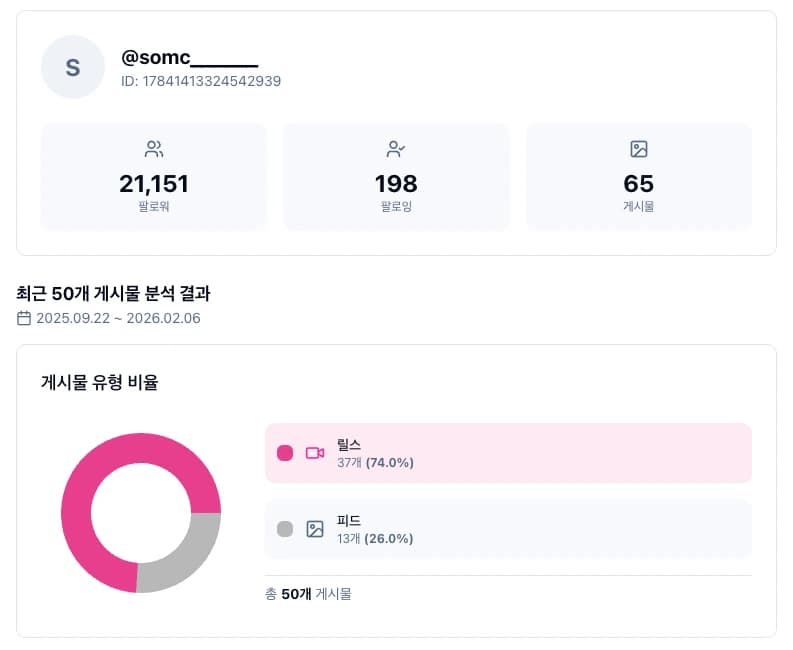This screenshot has width=793, height=650.
Task: Click the @somc username heading
Action: pos(189,58)
